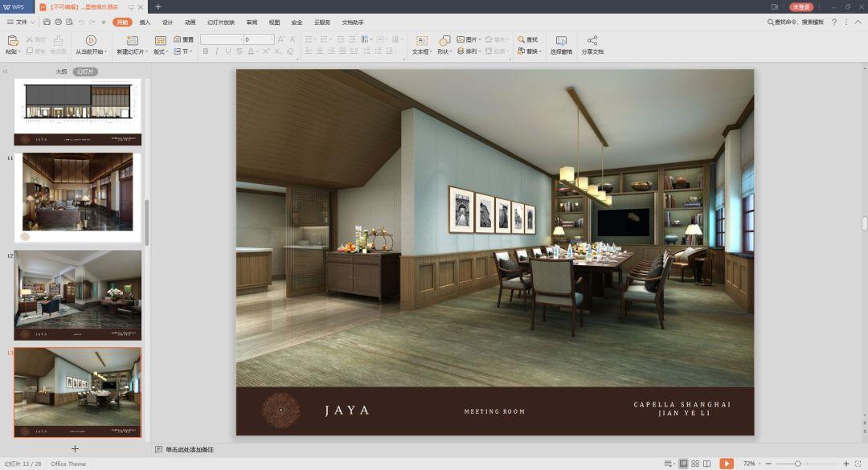This screenshot has height=470, width=868.
Task: Open the zoom percentage 72% dropdown
Action: 751,464
